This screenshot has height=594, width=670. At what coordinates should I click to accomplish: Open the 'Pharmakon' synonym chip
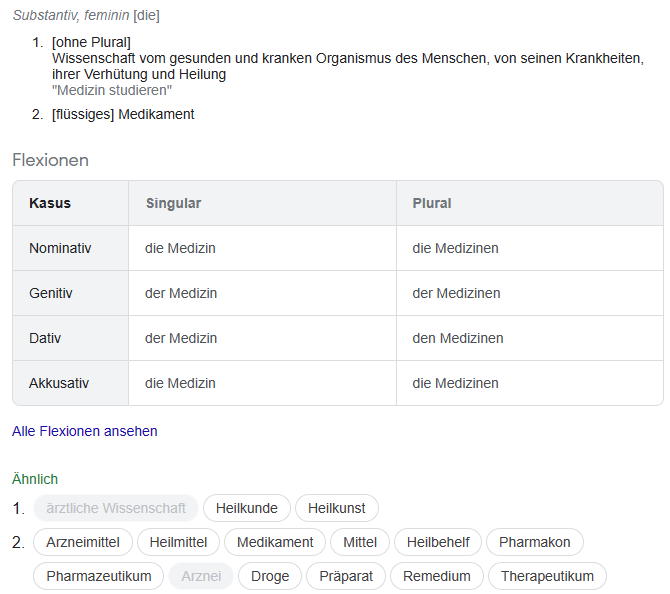(535, 542)
